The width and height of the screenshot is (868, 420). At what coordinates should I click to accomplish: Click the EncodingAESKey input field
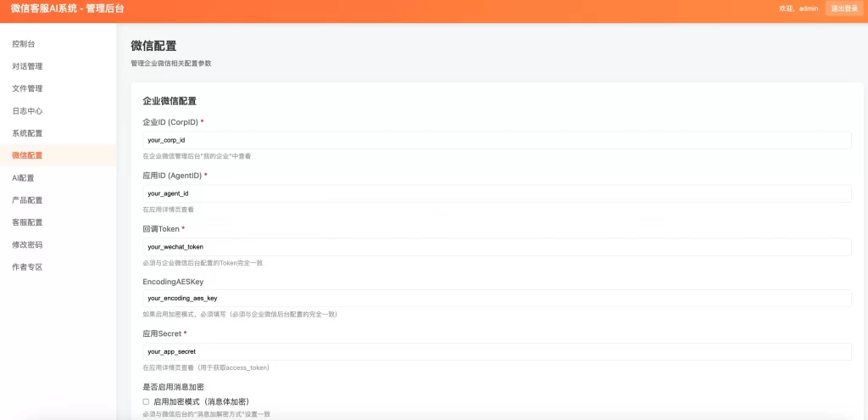[497, 299]
